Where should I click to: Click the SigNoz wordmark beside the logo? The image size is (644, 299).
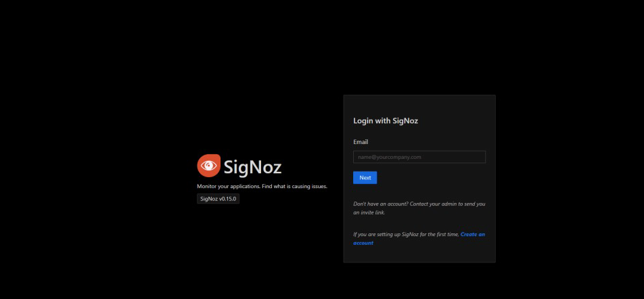pos(252,166)
